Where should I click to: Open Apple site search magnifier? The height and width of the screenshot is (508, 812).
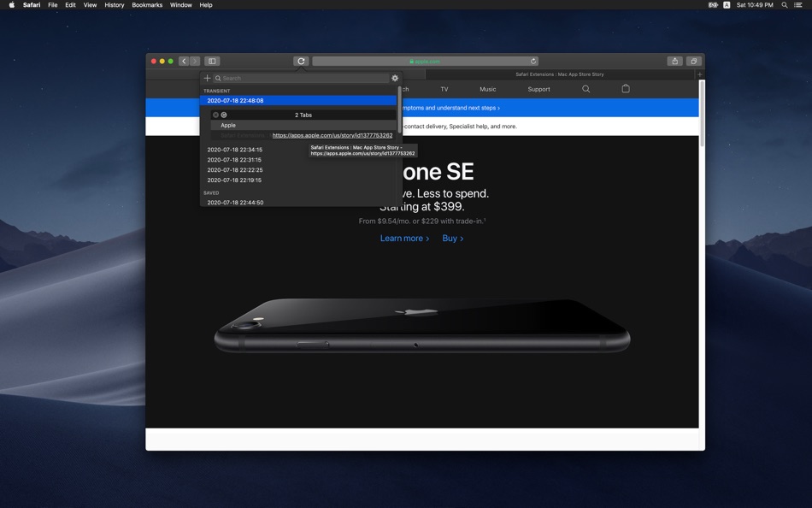[x=585, y=89]
